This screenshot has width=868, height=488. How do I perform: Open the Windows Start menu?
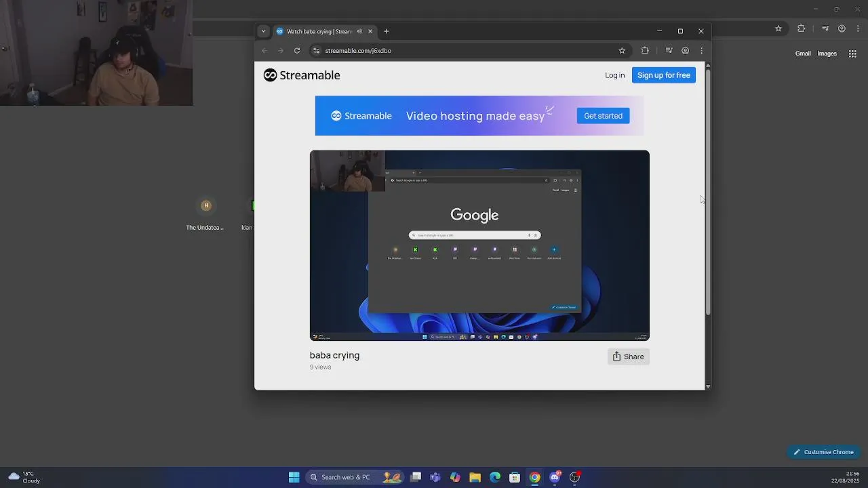click(294, 477)
